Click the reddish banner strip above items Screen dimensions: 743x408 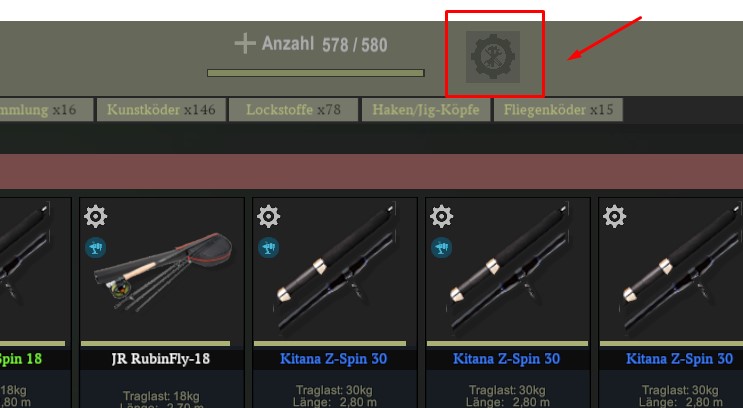coord(372,171)
